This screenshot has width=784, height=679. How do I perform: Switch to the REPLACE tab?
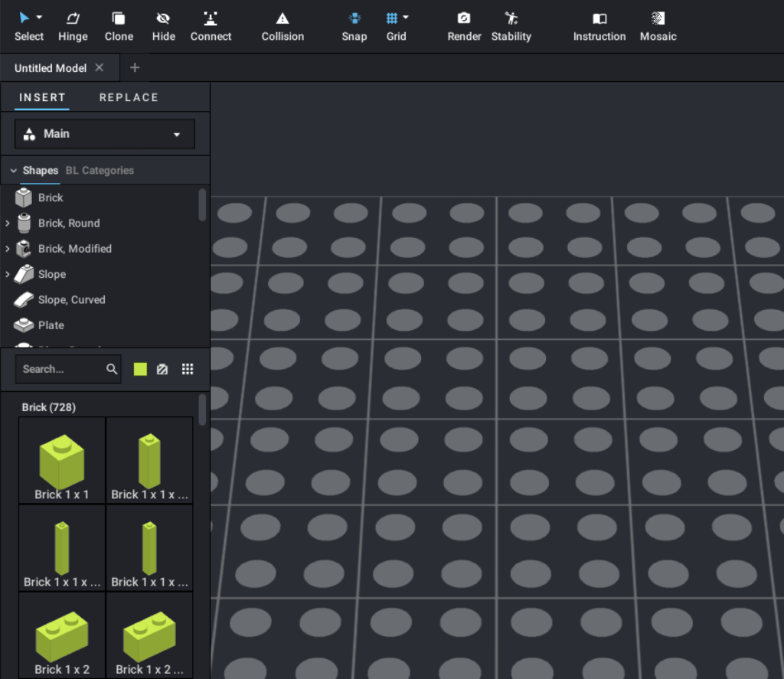pyautogui.click(x=129, y=97)
